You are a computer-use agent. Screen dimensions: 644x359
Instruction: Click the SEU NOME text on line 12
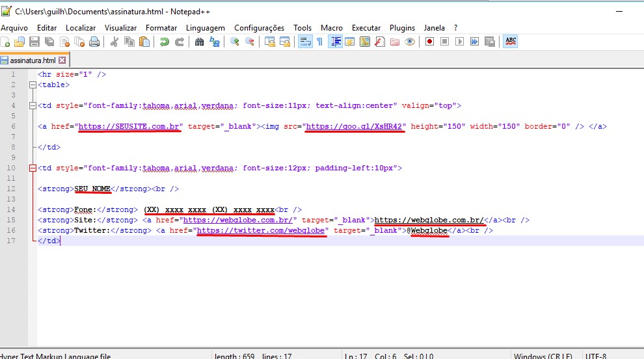92,189
